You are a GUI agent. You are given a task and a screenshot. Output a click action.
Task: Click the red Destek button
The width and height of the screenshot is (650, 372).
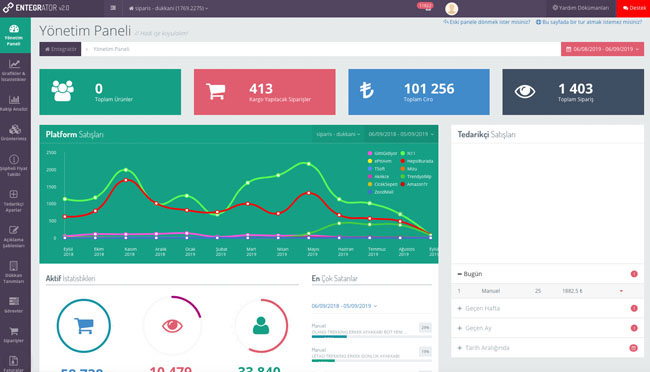(633, 8)
